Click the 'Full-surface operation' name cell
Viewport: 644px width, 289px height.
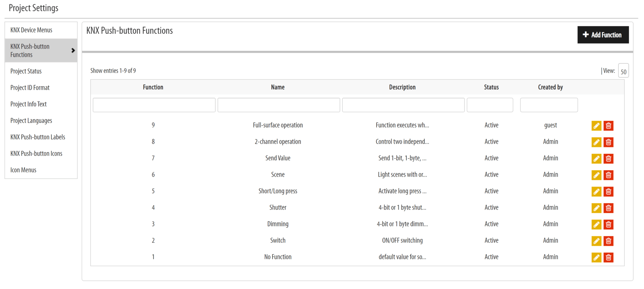278,125
